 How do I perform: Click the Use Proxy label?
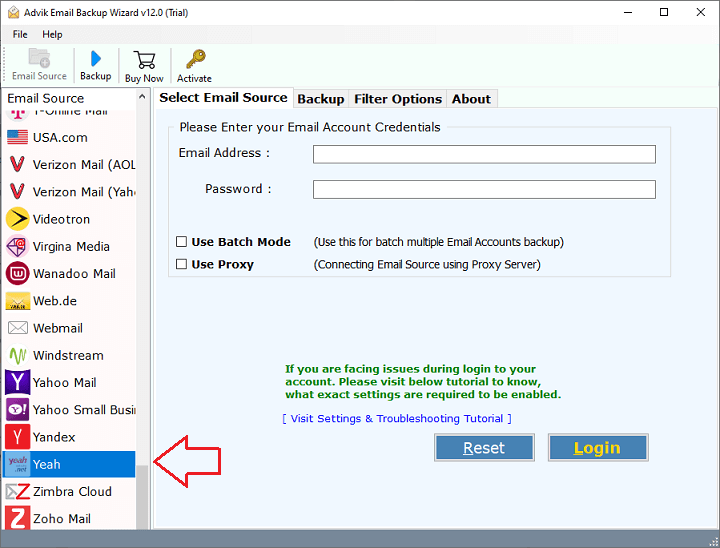(223, 264)
